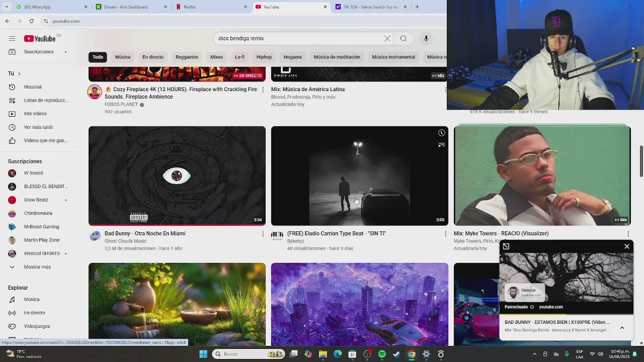Reload the page in browser
This screenshot has width=644, height=362.
[31, 21]
